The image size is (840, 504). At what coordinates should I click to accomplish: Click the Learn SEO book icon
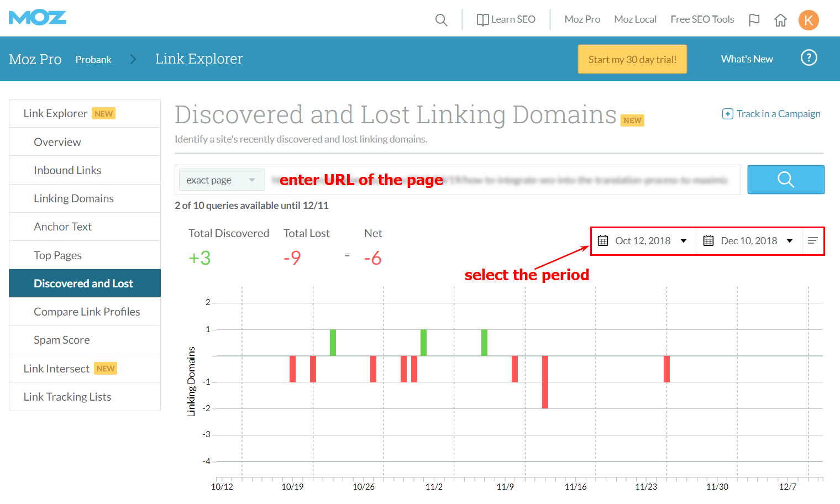point(482,19)
